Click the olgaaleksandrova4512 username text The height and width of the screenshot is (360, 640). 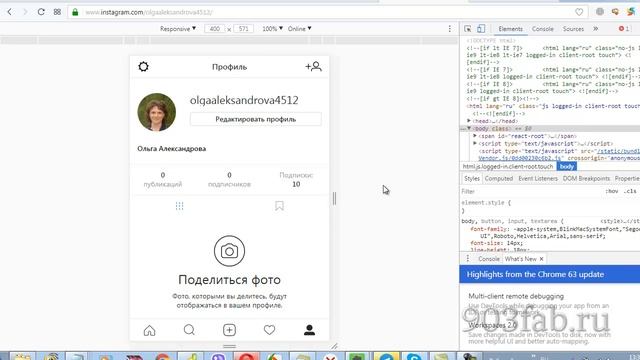tap(244, 100)
